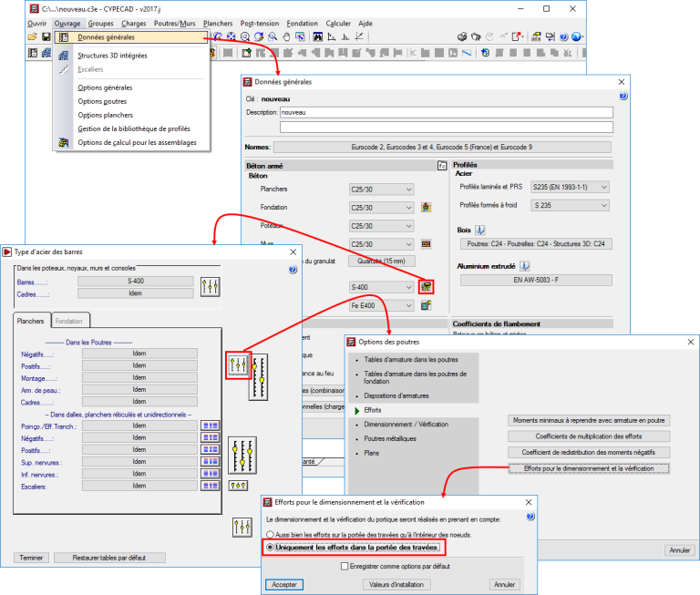Click the globe icon in main toolbar
The image size is (700, 595).
(576, 36)
